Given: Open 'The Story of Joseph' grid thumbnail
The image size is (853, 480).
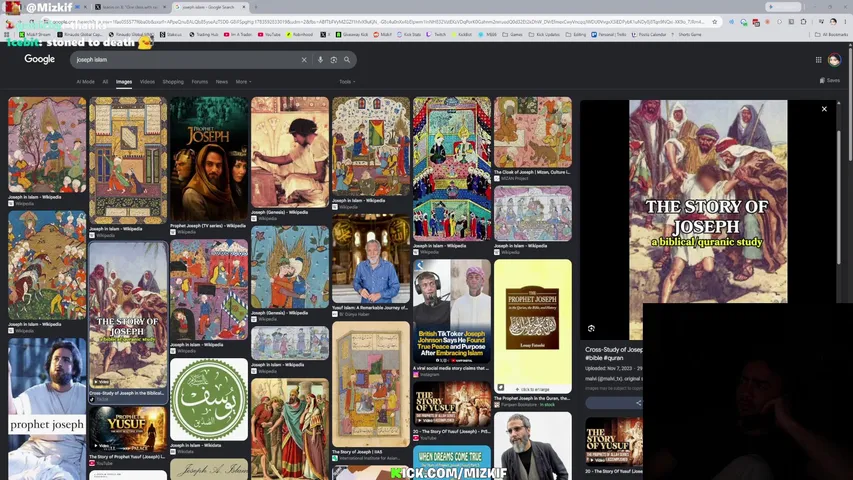Looking at the screenshot, I should pos(128,315).
